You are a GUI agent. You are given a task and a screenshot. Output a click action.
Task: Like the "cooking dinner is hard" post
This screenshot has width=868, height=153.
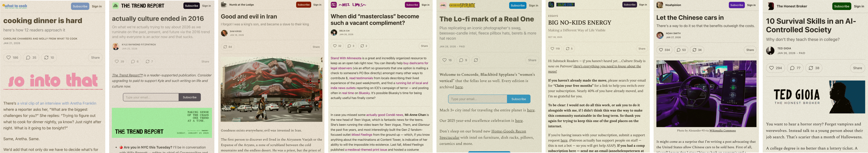(12, 58)
